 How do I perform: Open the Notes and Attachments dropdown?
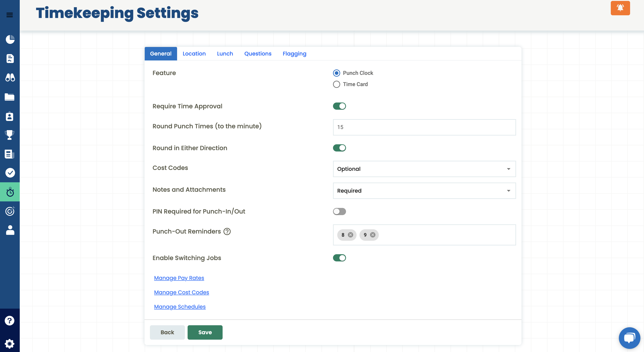click(x=424, y=191)
